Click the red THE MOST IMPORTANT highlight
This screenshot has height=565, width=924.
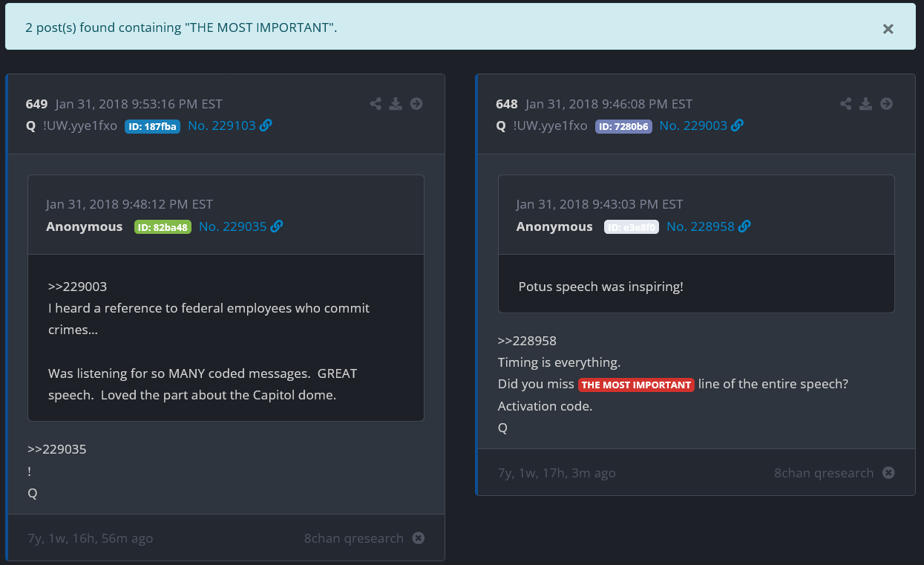pos(636,385)
